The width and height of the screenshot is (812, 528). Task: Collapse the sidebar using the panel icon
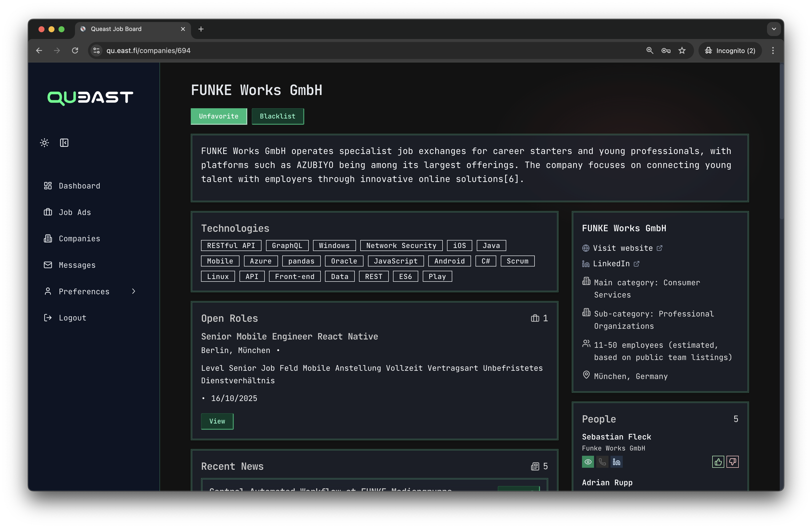pos(64,142)
